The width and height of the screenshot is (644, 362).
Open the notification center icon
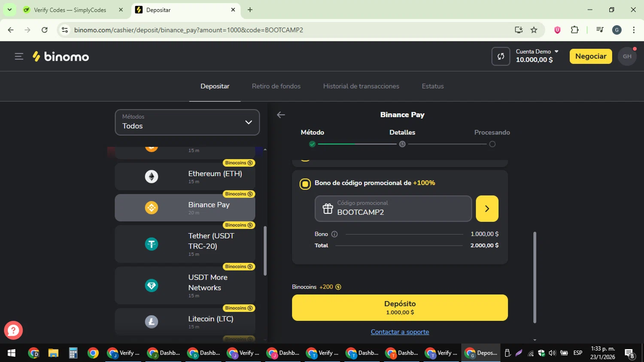(630, 353)
